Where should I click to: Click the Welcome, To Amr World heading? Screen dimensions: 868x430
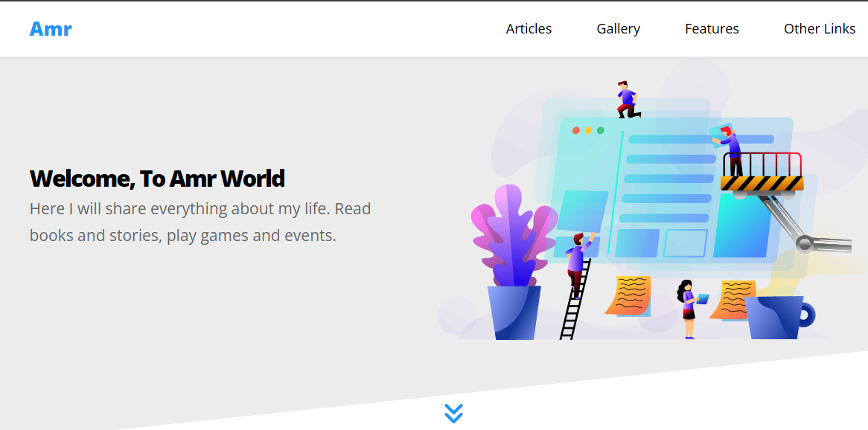[x=157, y=179]
